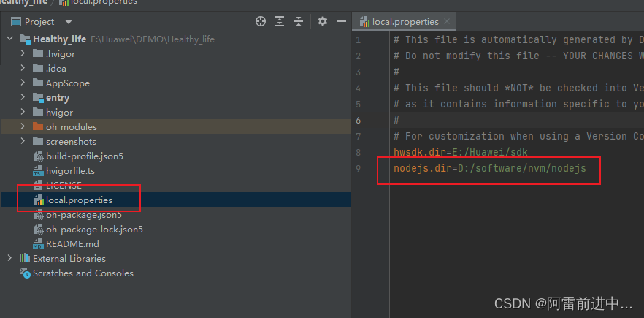Hide the Project panel with minus icon
The image size is (644, 318).
point(342,21)
